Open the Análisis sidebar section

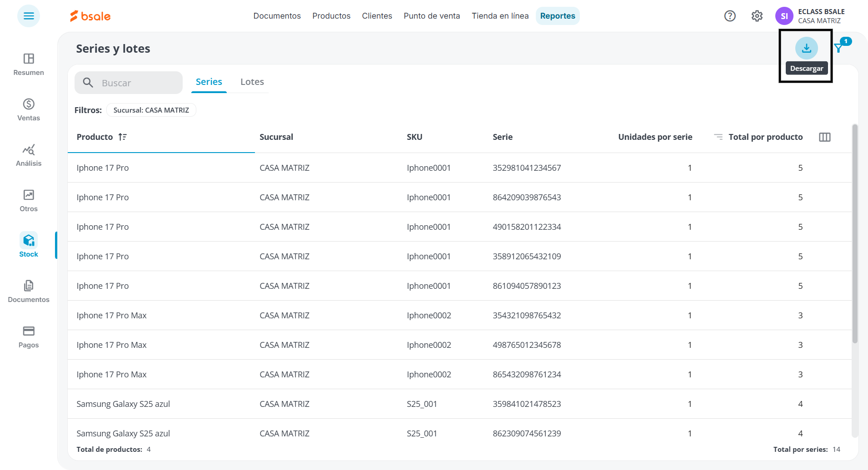[x=29, y=155]
